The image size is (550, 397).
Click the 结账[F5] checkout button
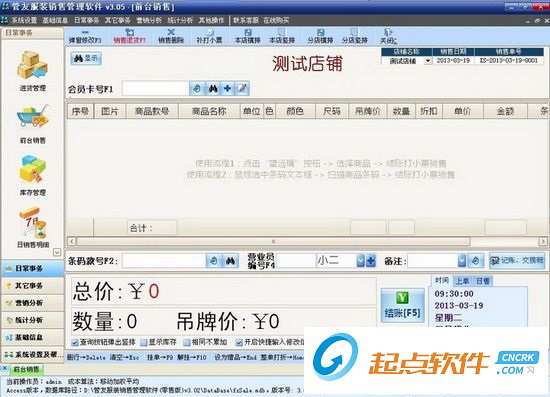[402, 305]
